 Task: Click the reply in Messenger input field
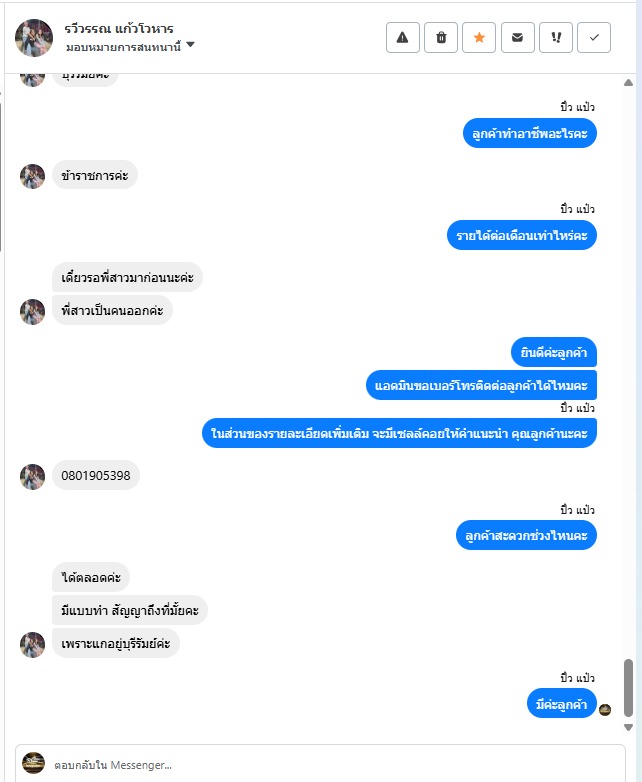[320, 764]
